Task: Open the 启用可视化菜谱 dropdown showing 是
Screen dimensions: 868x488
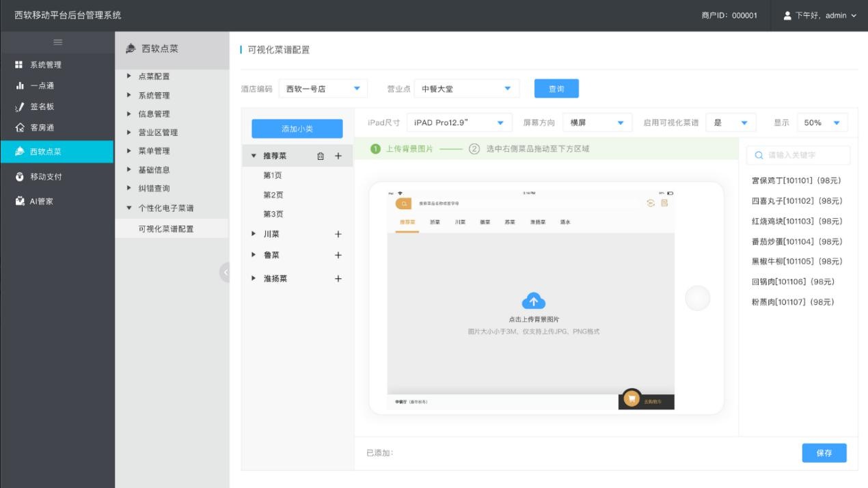Action: click(x=731, y=123)
